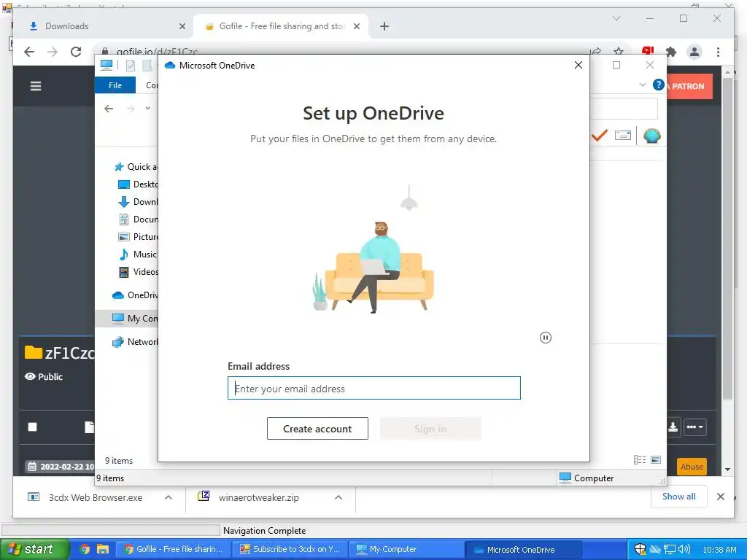This screenshot has width=747, height=560.
Task: Click the Create account button
Action: [x=317, y=429]
